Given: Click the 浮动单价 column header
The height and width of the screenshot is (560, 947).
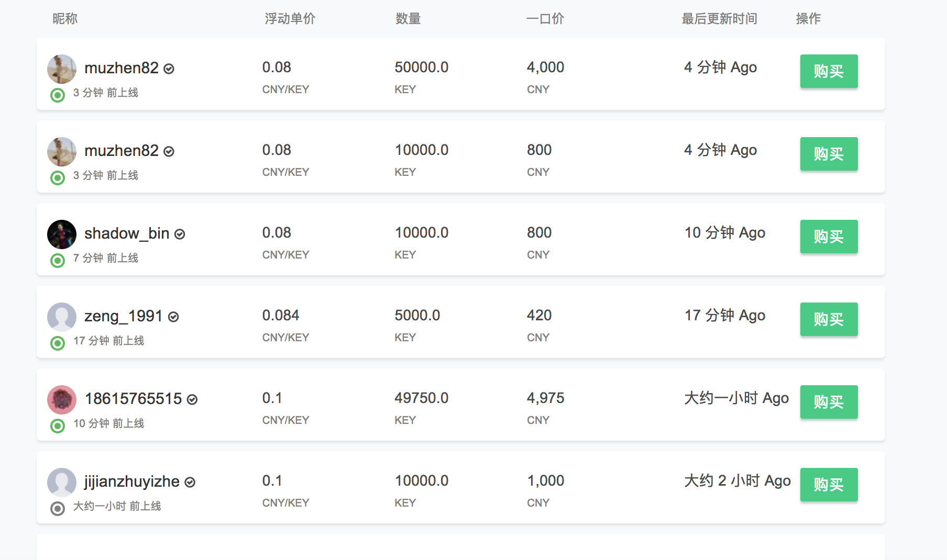Looking at the screenshot, I should click(290, 19).
